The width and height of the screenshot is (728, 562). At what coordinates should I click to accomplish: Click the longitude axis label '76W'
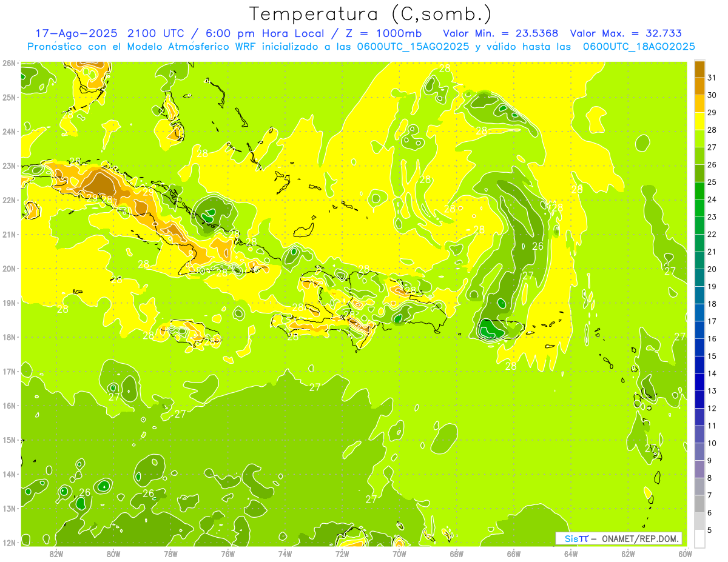point(228,554)
